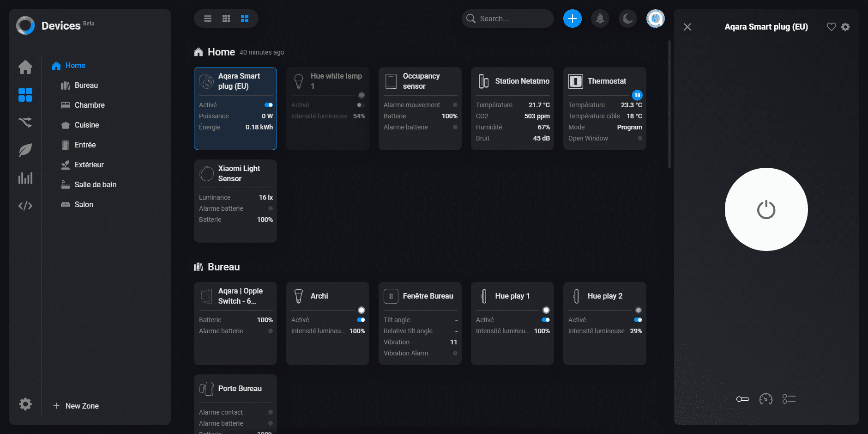Open the Script code brackets icon
The image size is (868, 434).
click(x=25, y=206)
